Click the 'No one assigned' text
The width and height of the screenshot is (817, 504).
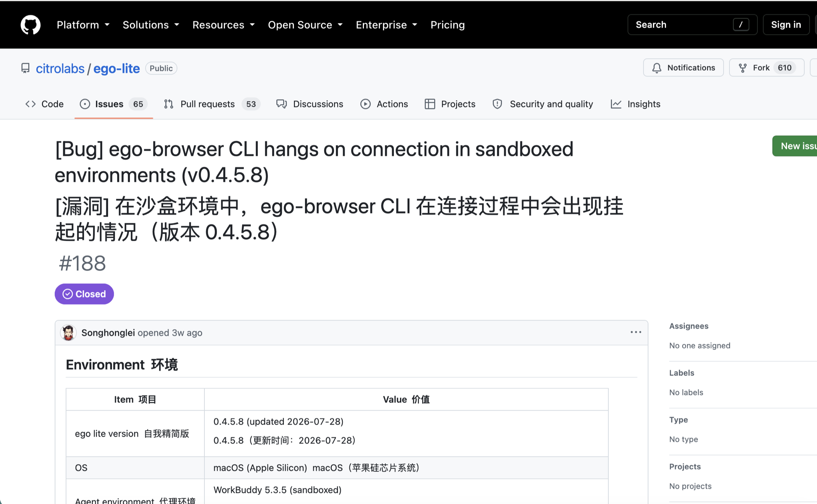(x=700, y=345)
